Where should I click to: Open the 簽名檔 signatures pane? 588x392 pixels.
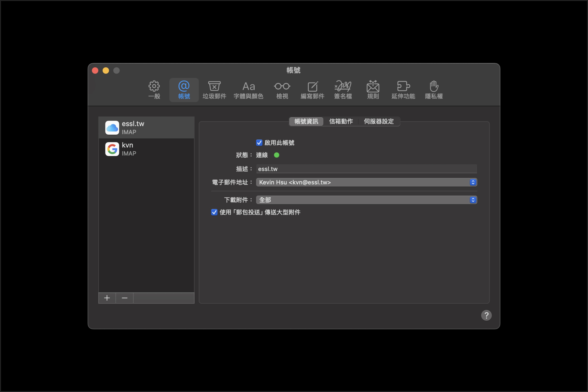[343, 90]
